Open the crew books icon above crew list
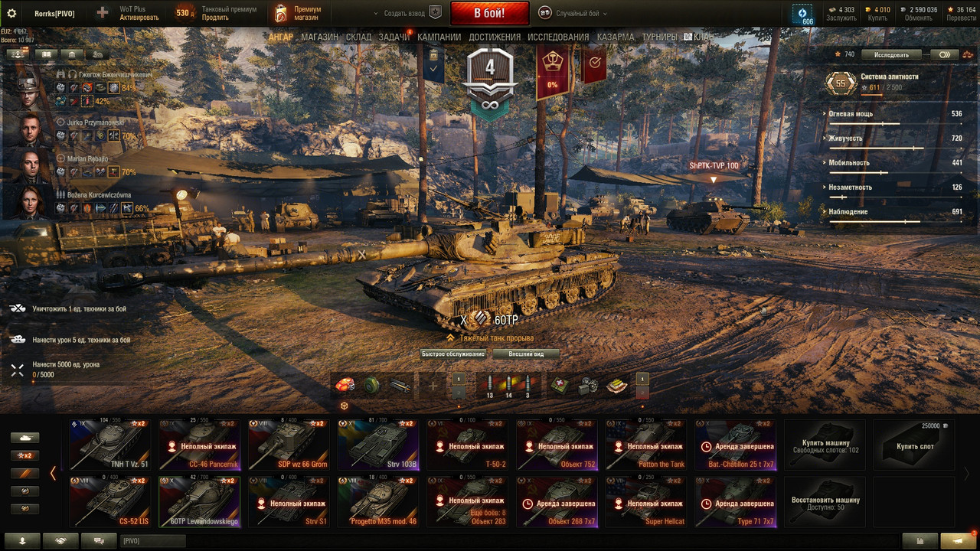The height and width of the screenshot is (551, 980). click(47, 54)
